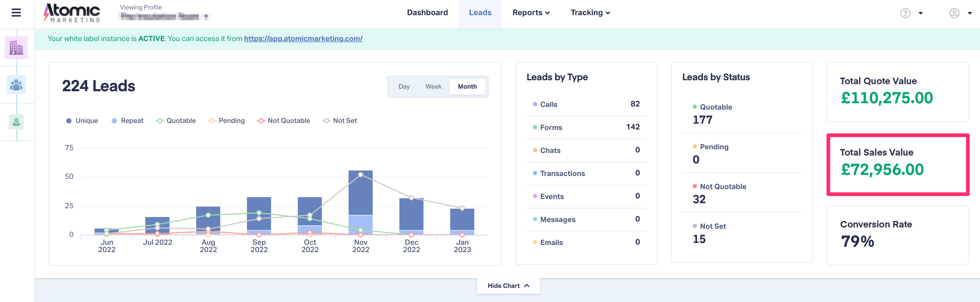Open the hamburger menu
The width and height of the screenshot is (980, 302).
16,13
